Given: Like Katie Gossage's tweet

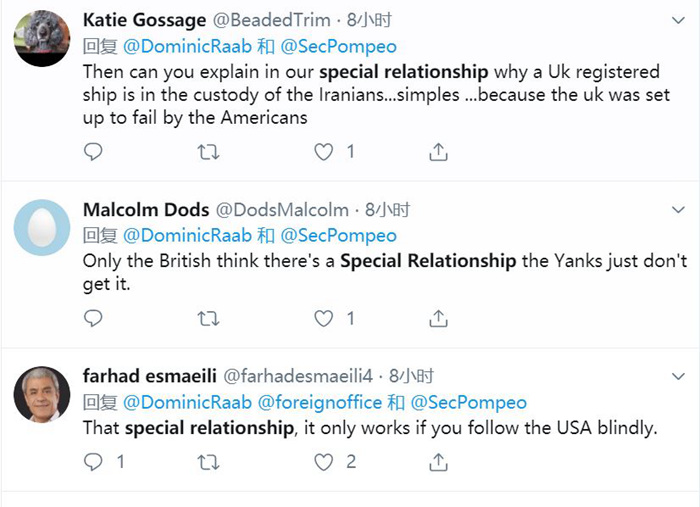Looking at the screenshot, I should click(324, 152).
